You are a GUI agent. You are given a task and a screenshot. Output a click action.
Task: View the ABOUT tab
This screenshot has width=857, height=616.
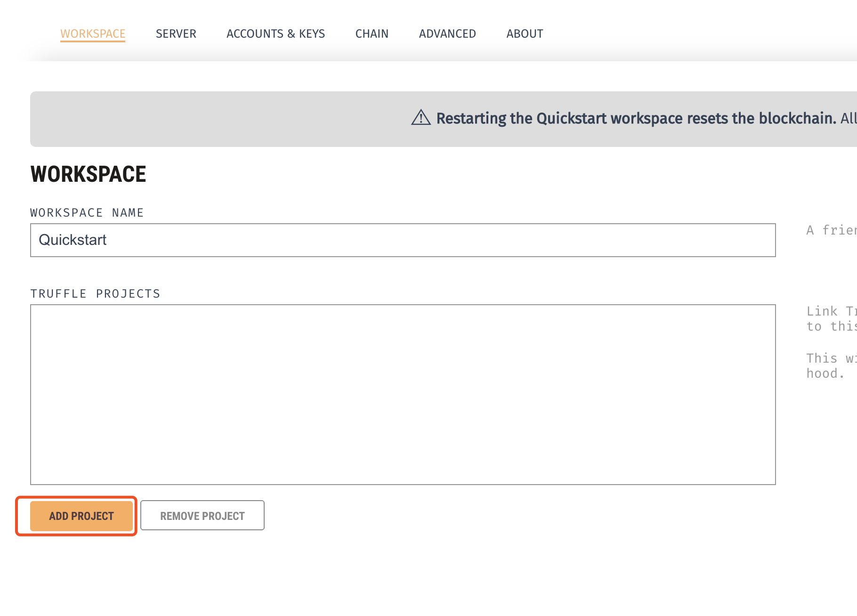525,33
